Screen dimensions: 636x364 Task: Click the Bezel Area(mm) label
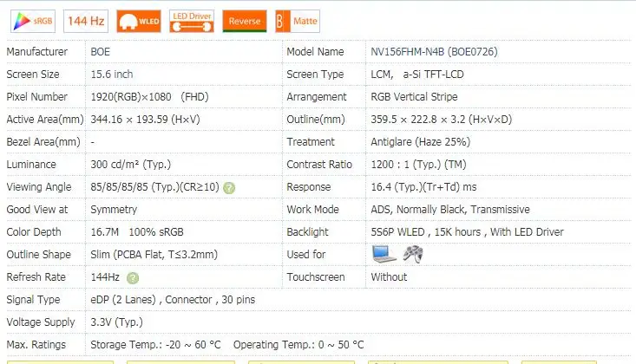coord(43,142)
